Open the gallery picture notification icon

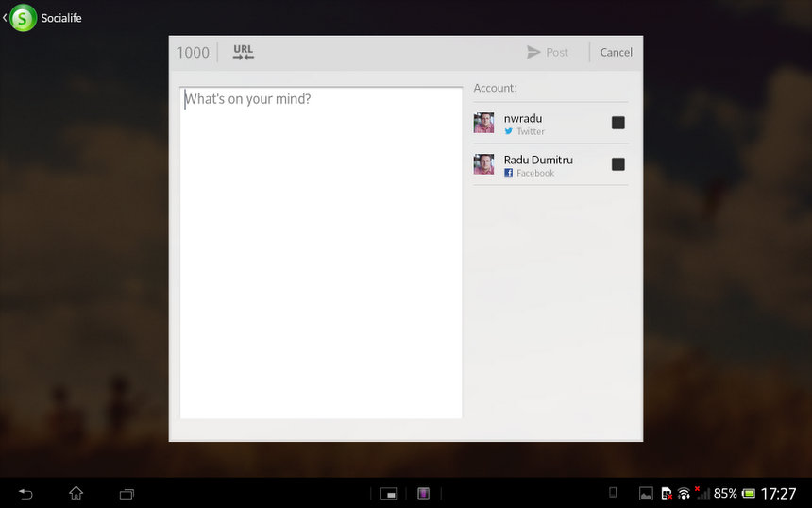[x=646, y=494]
